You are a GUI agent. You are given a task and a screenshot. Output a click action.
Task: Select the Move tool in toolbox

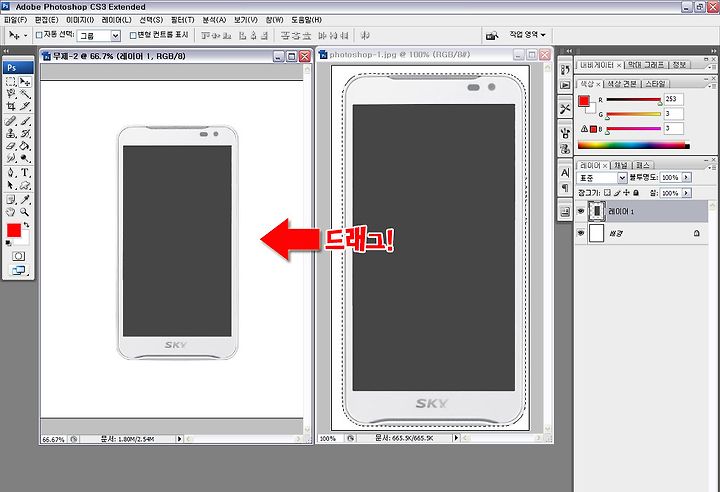tap(25, 82)
